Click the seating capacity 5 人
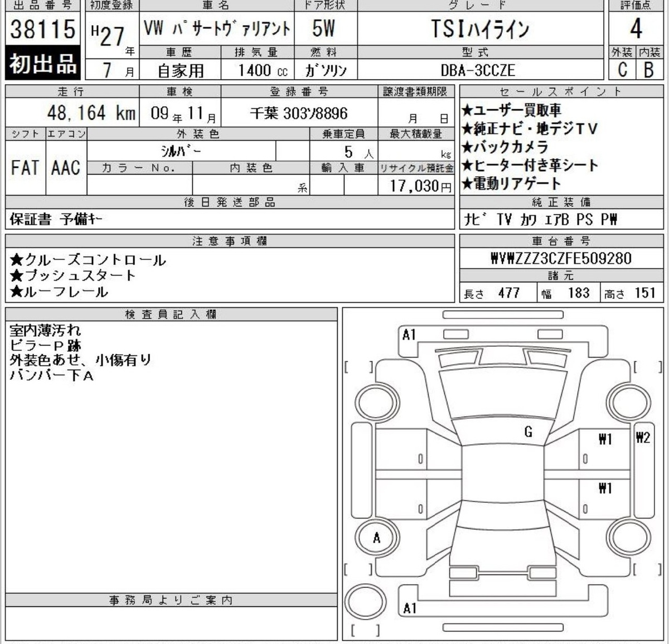The height and width of the screenshot is (644, 669). (358, 152)
